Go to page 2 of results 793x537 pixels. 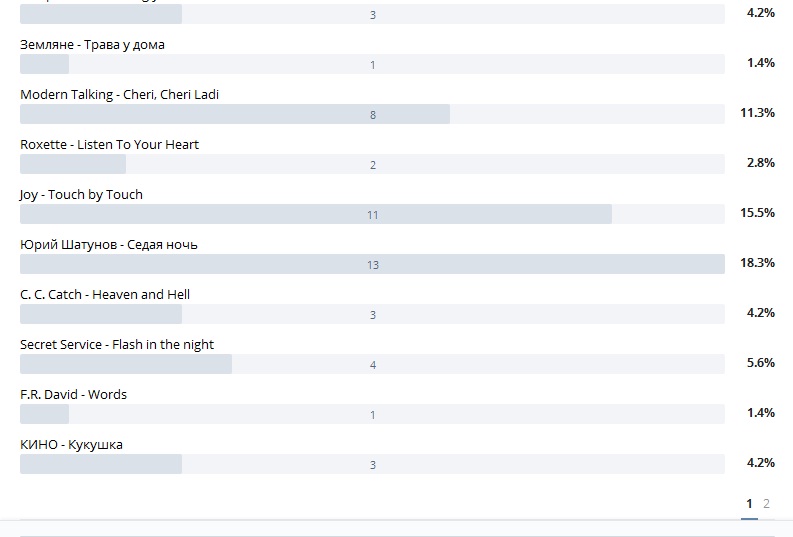point(766,504)
